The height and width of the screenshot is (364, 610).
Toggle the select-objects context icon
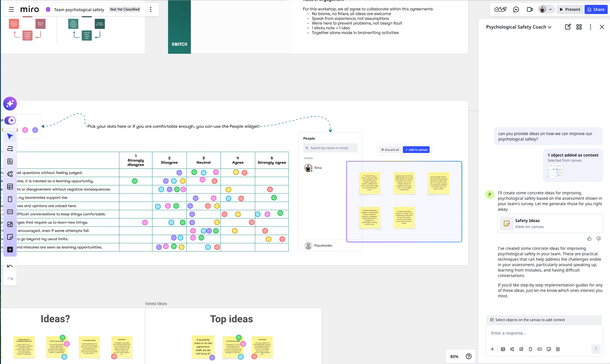[492, 320]
